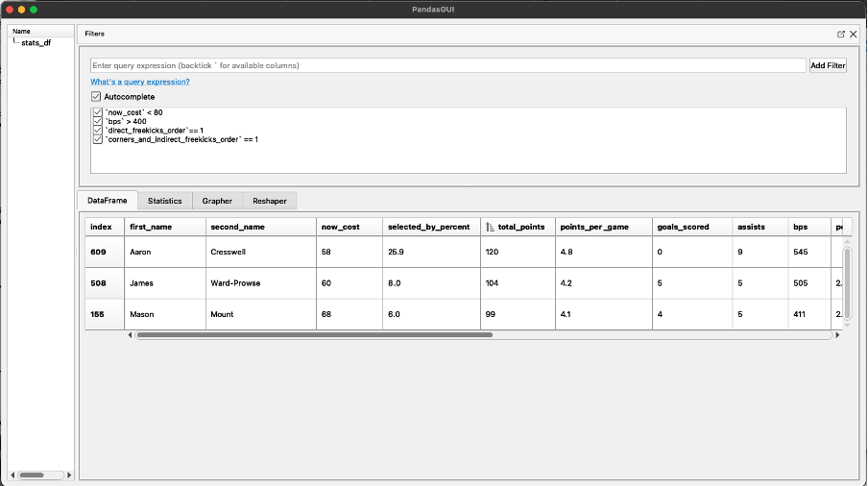Click the green macOS fullscreen button
Screen dimensions: 868x486
34,9
